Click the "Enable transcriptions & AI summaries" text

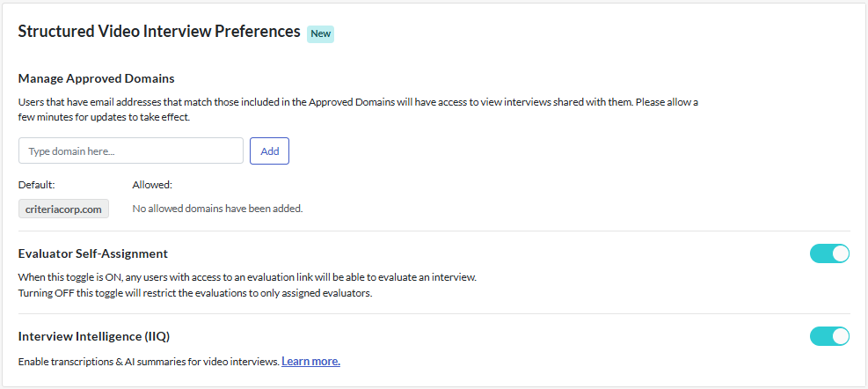tap(149, 362)
